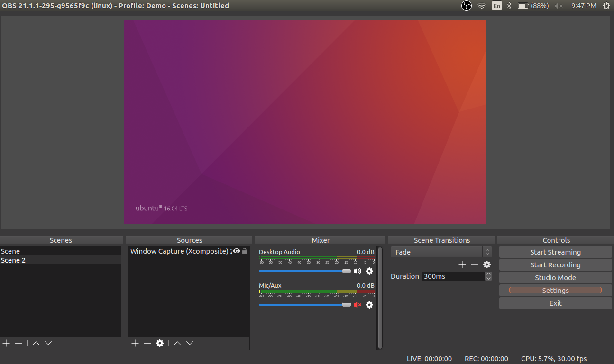The height and width of the screenshot is (364, 614).
Task: Move source down in Sources list
Action: pos(190,343)
